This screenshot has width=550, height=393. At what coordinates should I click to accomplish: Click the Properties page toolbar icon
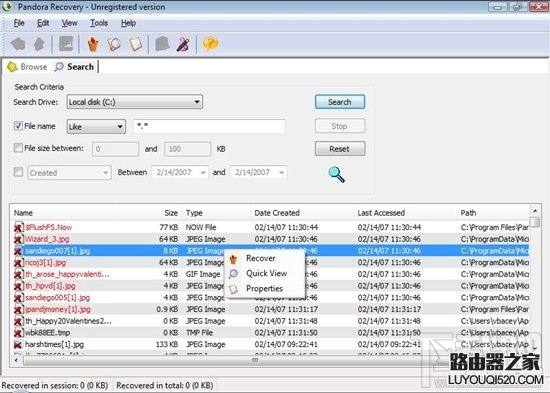pos(136,44)
